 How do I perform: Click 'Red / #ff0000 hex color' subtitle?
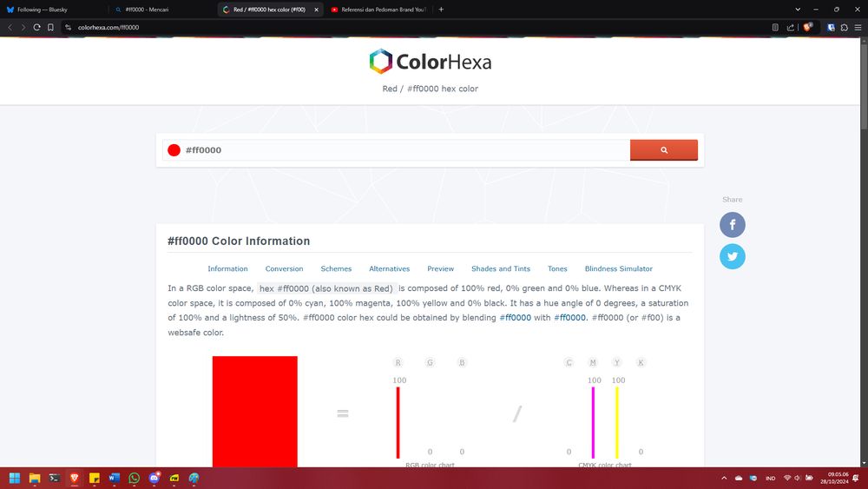click(x=431, y=89)
